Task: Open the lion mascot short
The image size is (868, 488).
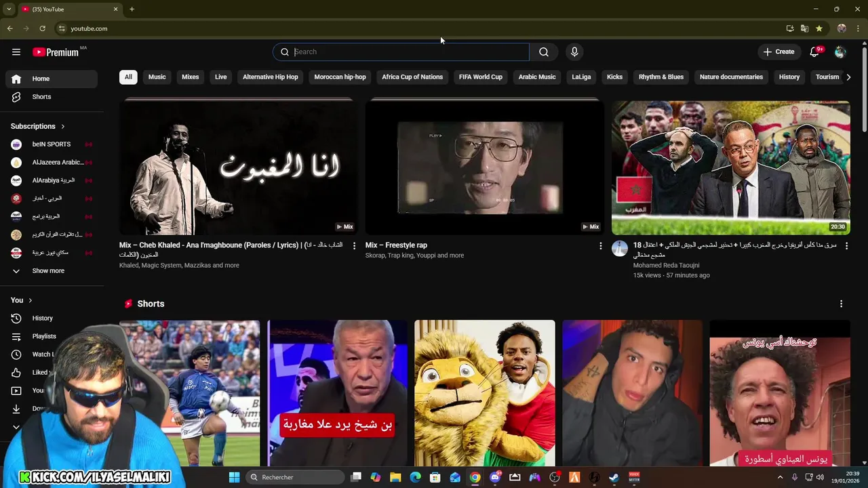Action: [484, 393]
